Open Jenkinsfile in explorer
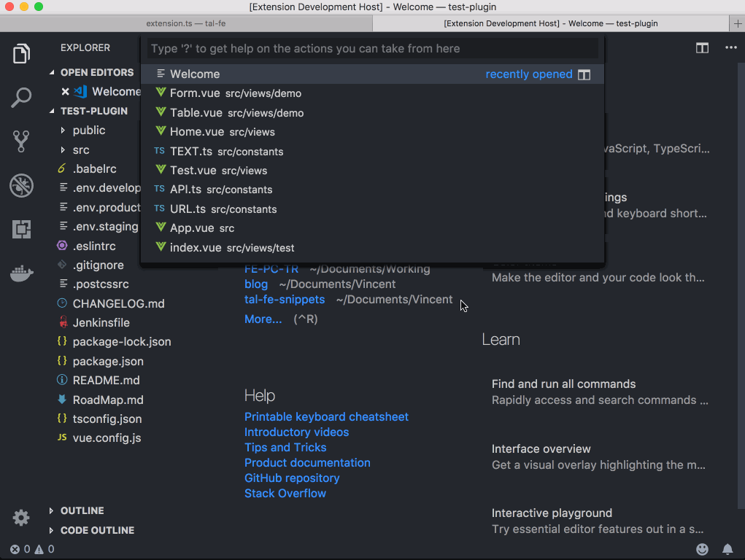 click(101, 322)
